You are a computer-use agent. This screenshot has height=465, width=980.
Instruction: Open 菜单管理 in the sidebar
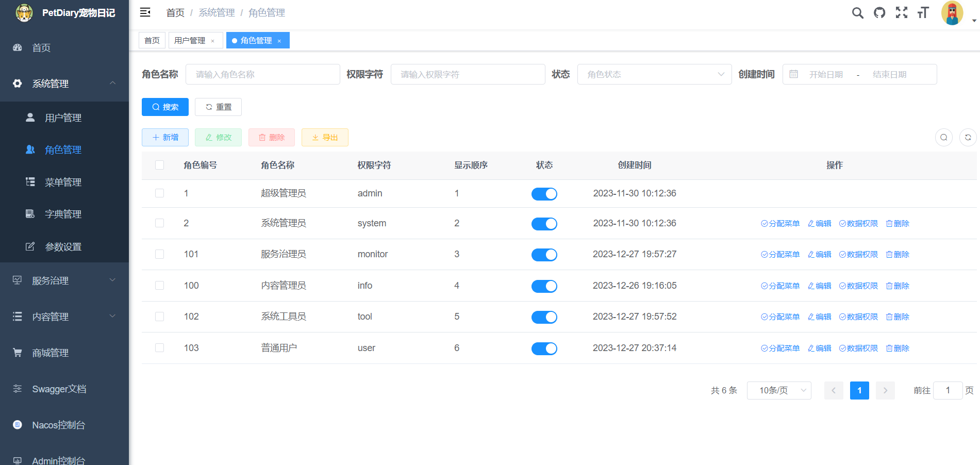coord(64,182)
